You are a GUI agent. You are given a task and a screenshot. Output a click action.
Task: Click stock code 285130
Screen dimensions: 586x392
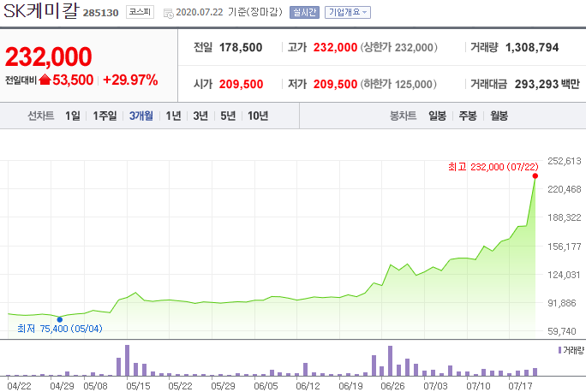[100, 13]
